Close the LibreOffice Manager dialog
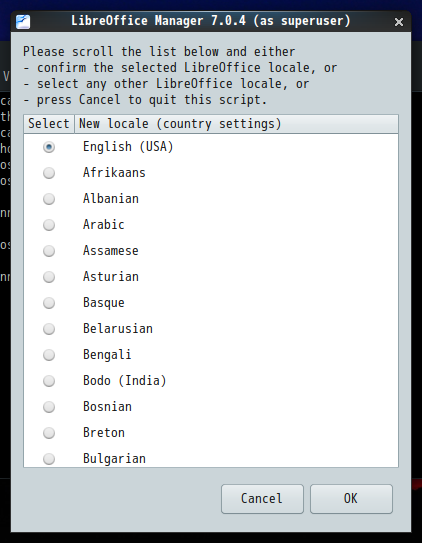This screenshot has width=422, height=543. [x=399, y=22]
